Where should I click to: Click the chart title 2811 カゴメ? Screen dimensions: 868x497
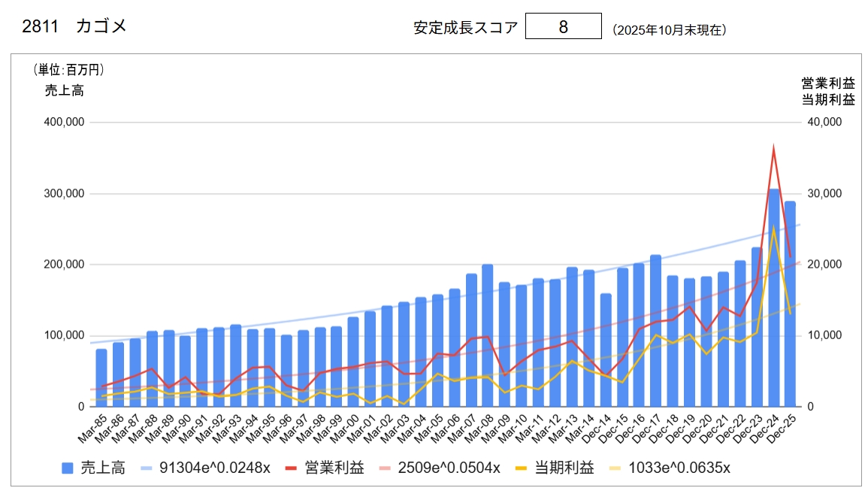tap(75, 26)
